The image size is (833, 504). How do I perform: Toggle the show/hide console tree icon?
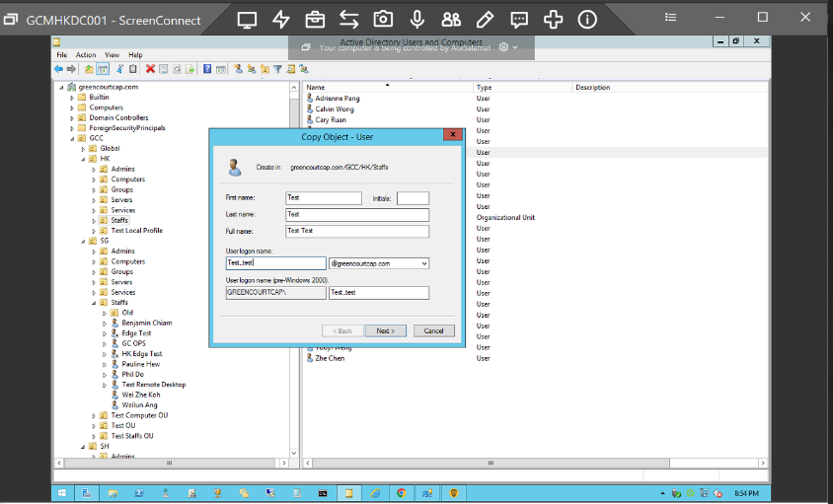(x=103, y=69)
